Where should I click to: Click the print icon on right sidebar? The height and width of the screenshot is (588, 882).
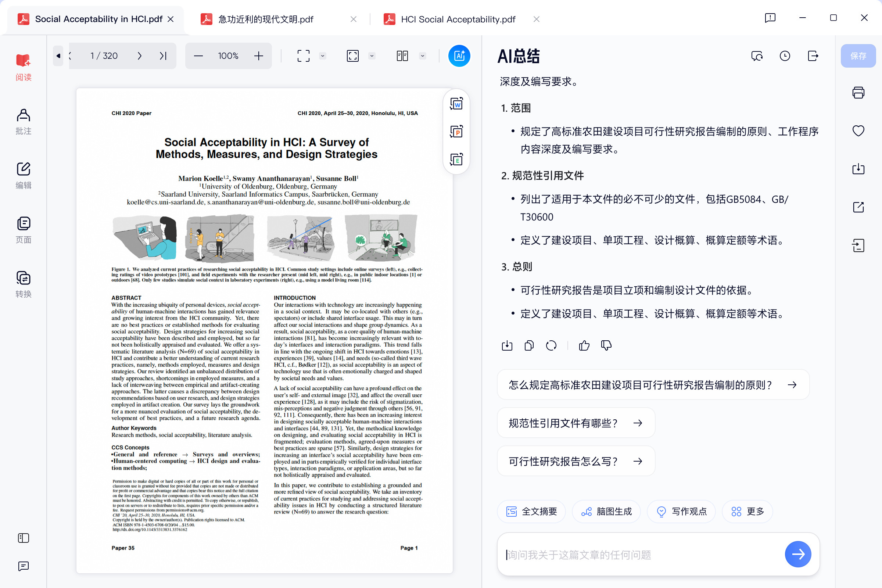[x=858, y=93]
